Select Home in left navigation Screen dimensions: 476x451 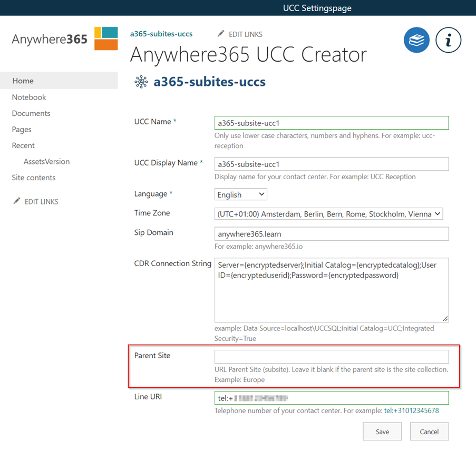[23, 81]
